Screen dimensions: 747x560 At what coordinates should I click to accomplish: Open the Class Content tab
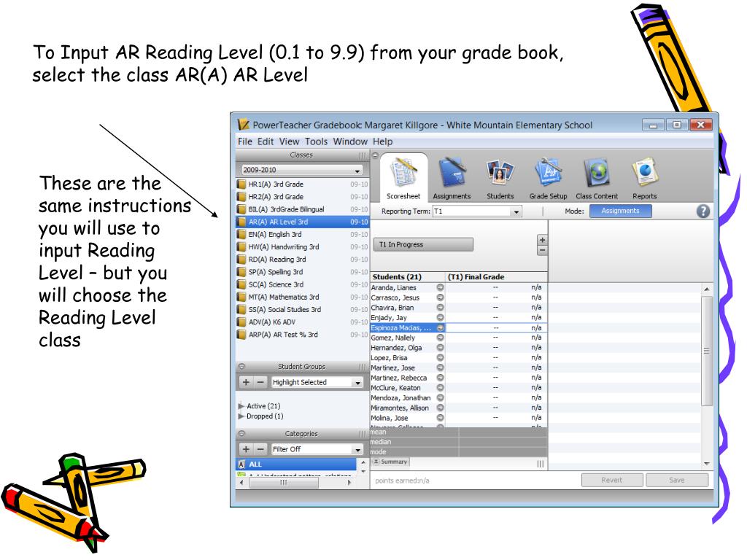(x=597, y=179)
